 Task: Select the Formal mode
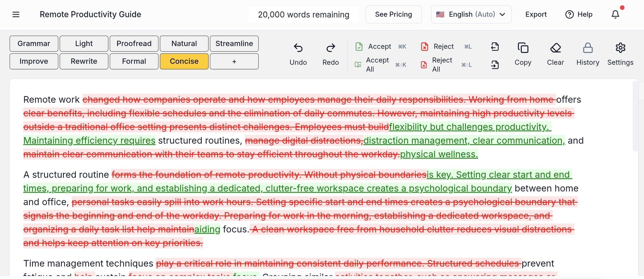pyautogui.click(x=134, y=61)
